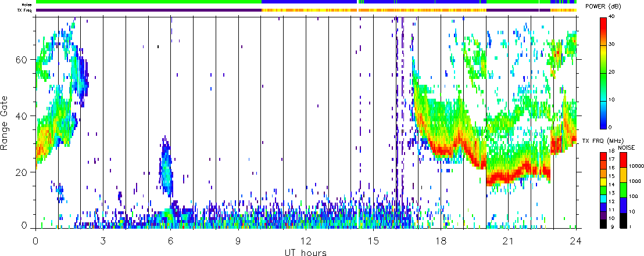This screenshot has height=256, width=644.
Task: Click the 30 value on POWER colorbar
Action: tap(613, 45)
